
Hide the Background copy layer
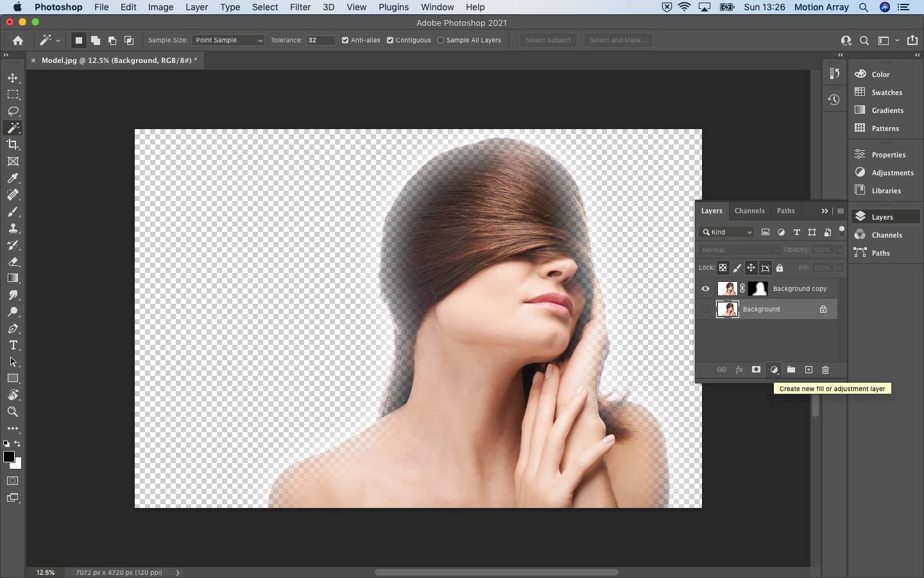705,289
